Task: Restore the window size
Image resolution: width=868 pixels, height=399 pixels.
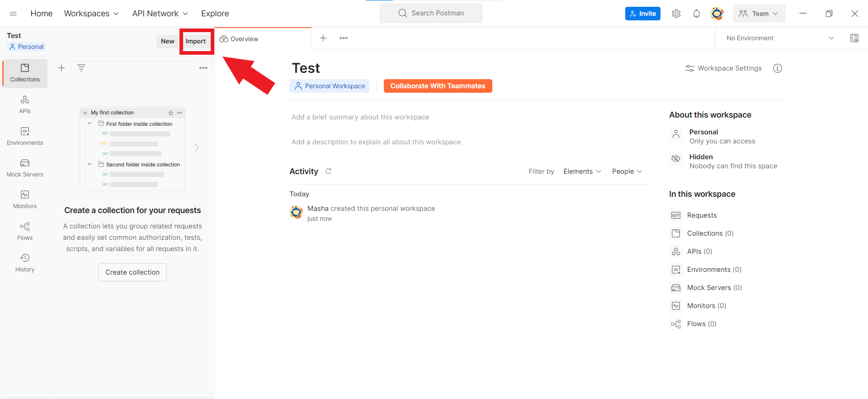Action: [829, 14]
